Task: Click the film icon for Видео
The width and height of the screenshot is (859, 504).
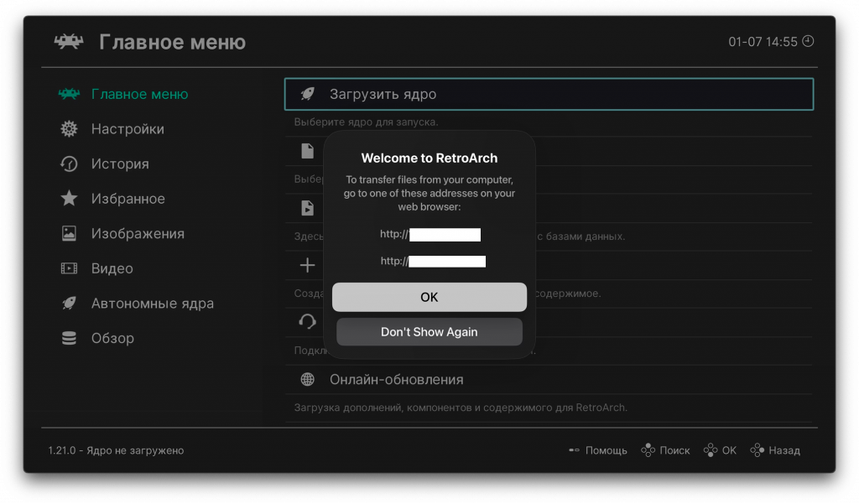Action: tap(69, 268)
